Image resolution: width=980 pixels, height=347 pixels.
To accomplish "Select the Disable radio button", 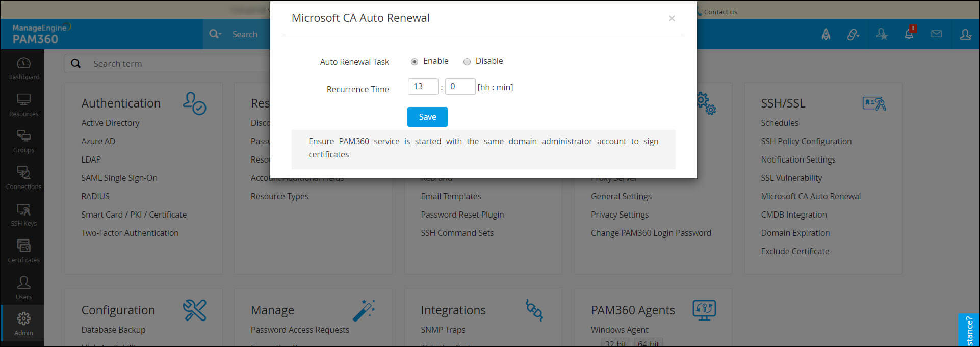I will coord(467,62).
